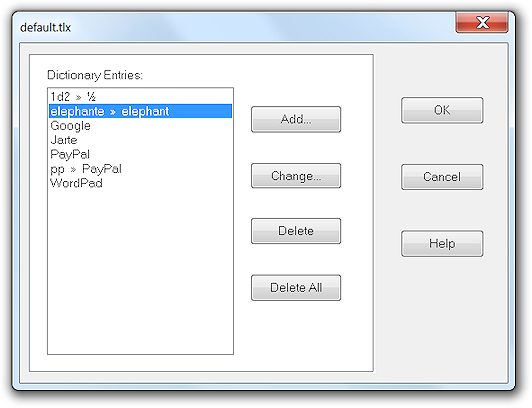
Task: Click the white panel beneath the Delete All button
Action: pos(296,336)
